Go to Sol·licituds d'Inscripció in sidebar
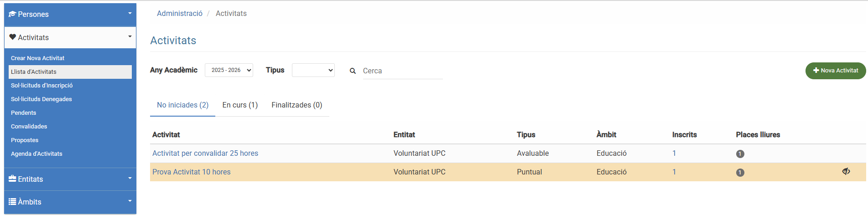The width and height of the screenshot is (868, 220). point(42,86)
